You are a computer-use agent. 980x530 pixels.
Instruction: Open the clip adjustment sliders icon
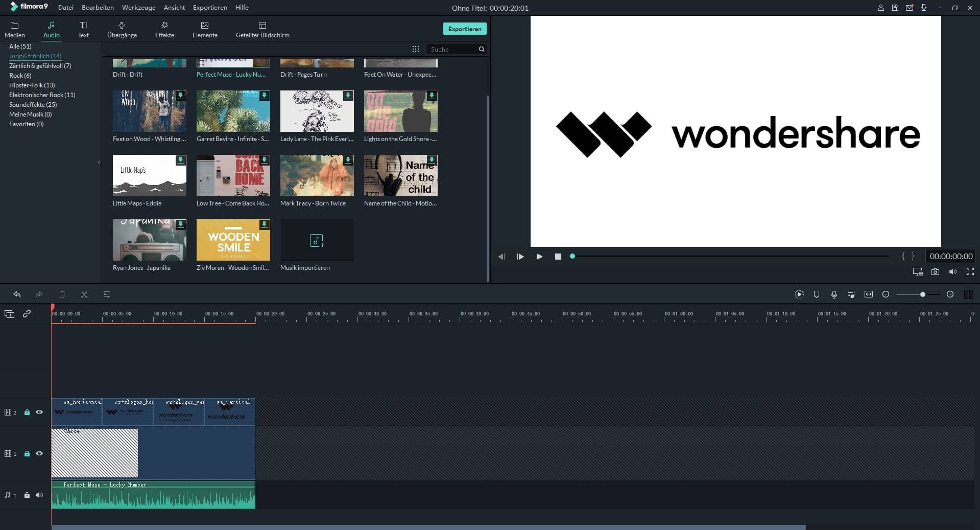point(107,294)
